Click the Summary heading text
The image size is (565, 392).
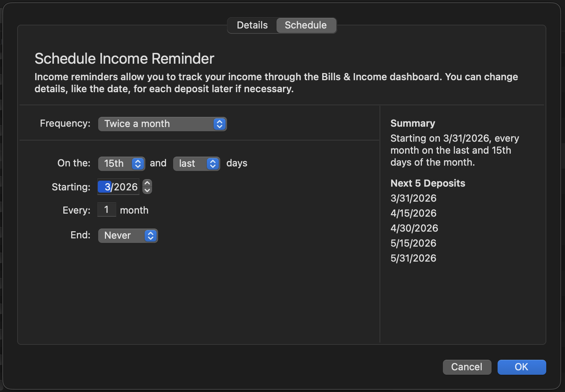[413, 123]
